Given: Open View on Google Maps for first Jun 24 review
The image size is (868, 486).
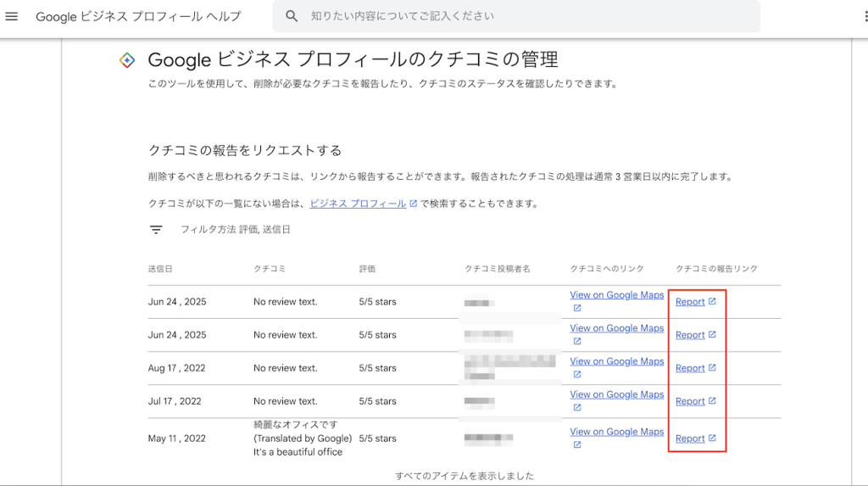Looking at the screenshot, I should [x=616, y=295].
